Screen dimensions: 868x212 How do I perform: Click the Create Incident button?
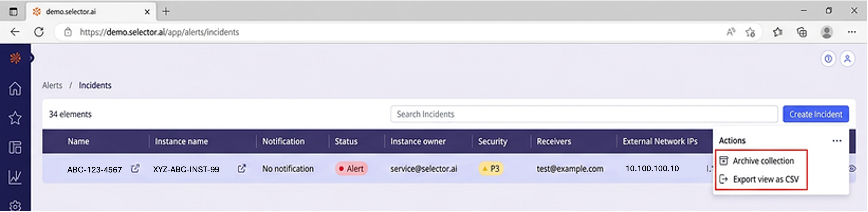[816, 114]
